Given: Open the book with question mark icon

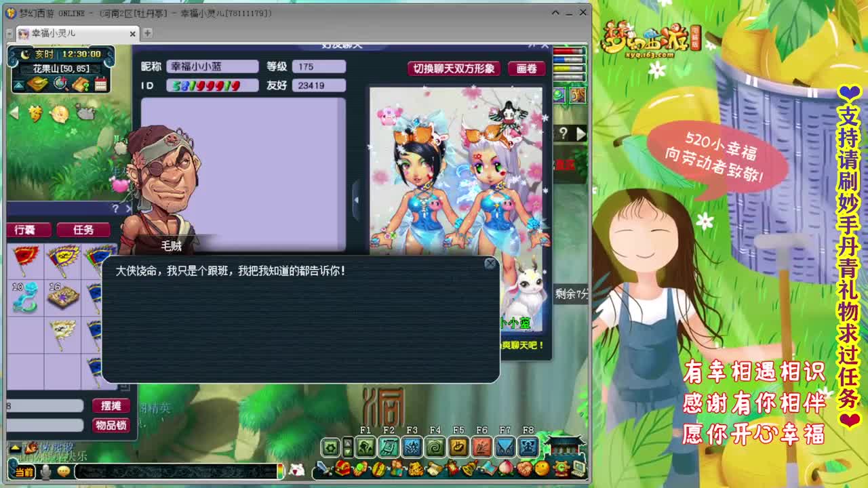Looking at the screenshot, I should point(81,84).
